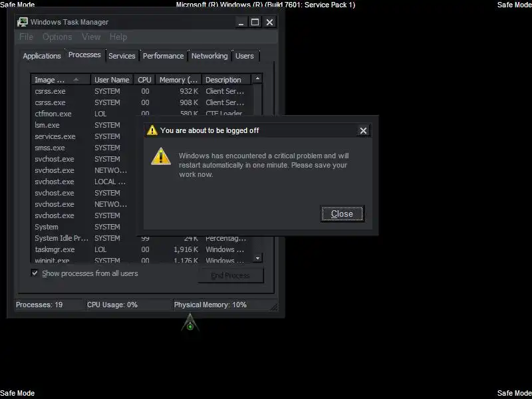The image size is (532, 399).
Task: Open the Help menu
Action: (118, 37)
